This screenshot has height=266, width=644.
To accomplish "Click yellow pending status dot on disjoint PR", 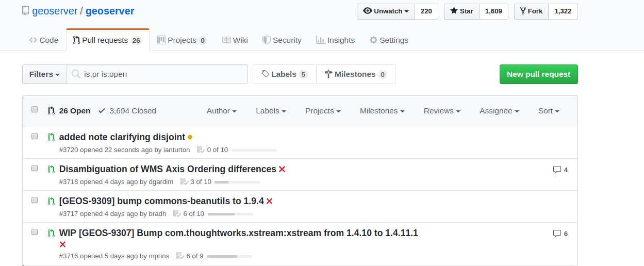I will tap(190, 137).
